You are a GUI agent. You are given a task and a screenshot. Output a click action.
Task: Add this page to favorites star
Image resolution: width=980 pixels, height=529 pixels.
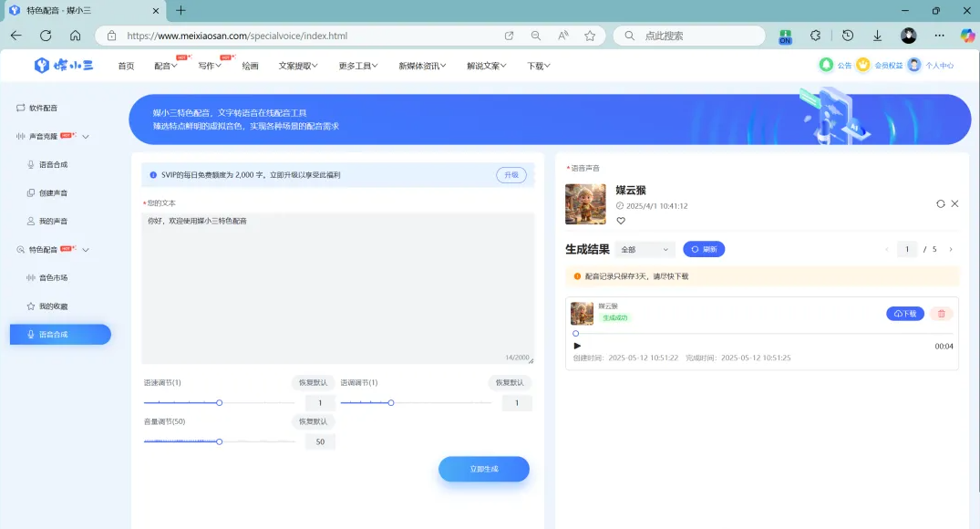click(x=590, y=36)
